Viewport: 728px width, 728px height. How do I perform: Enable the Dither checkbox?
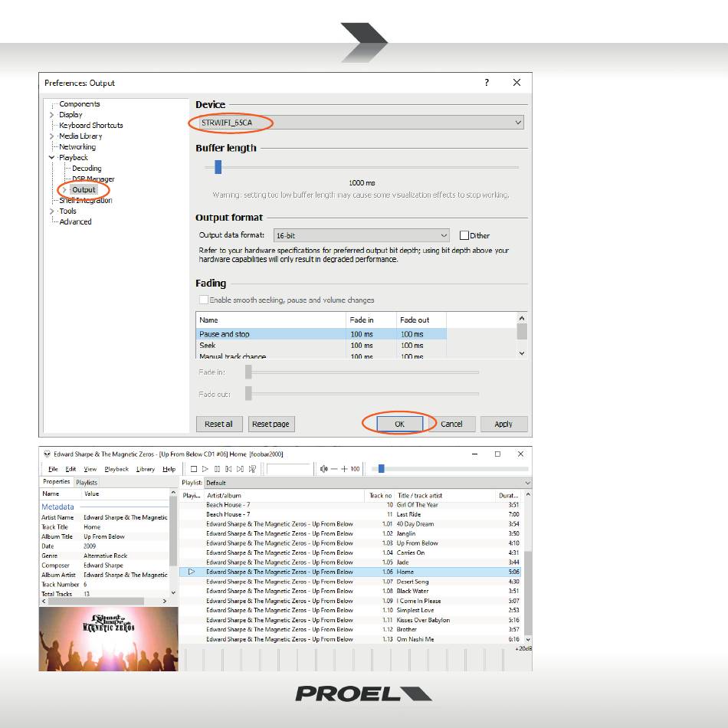[464, 235]
